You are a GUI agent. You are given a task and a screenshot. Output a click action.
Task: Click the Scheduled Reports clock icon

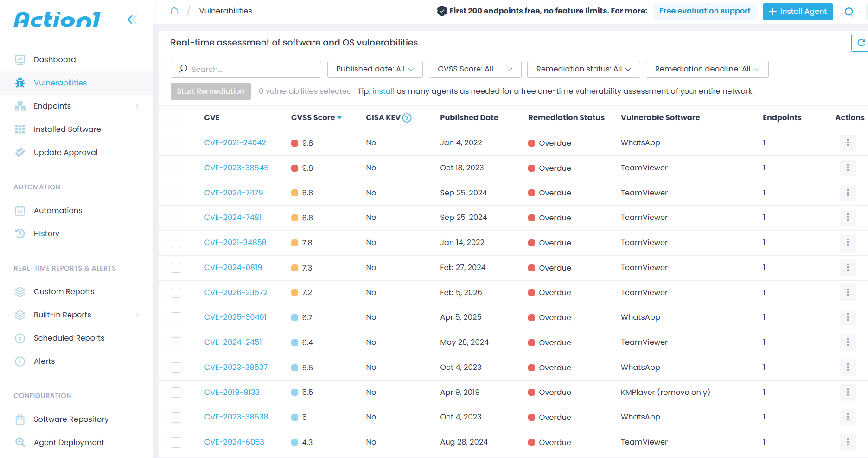click(20, 338)
